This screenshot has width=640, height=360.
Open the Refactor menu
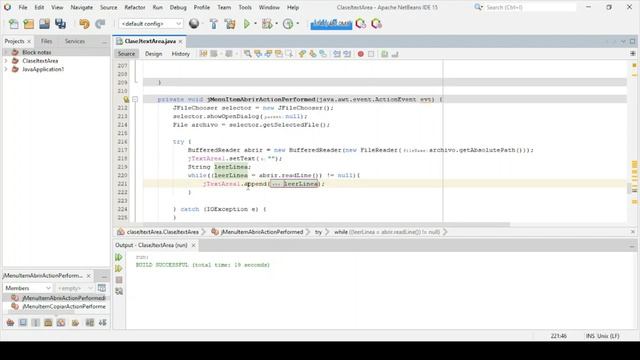click(x=135, y=7)
